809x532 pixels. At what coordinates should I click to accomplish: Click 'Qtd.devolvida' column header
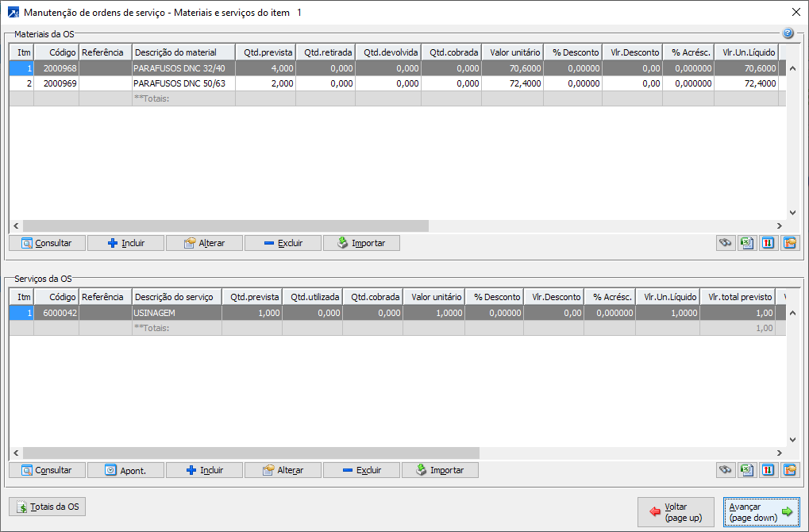tap(388, 52)
